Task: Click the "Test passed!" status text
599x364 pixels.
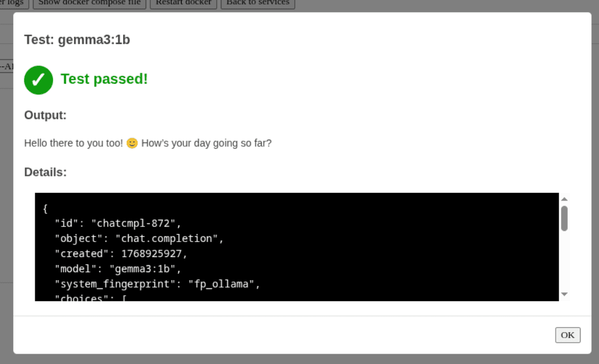Action: 104,79
